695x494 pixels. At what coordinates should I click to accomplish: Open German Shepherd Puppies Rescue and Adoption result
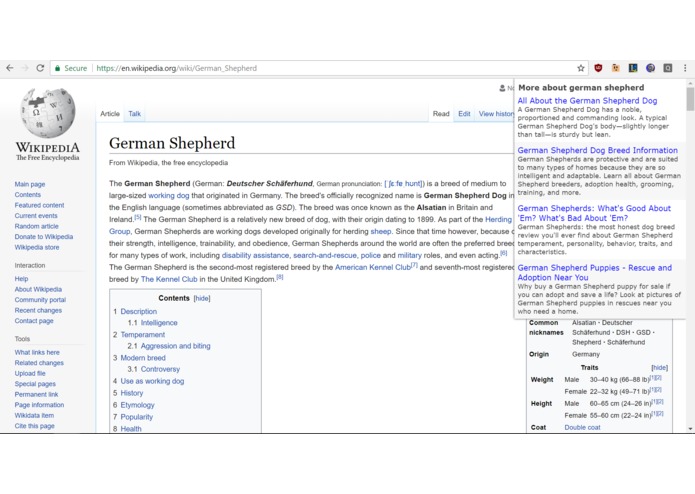click(x=595, y=273)
